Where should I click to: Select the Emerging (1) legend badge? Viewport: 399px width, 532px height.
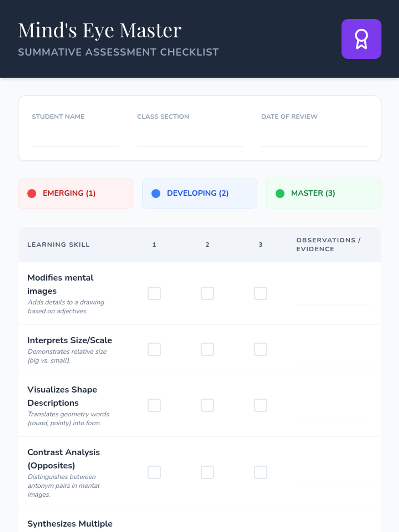click(x=75, y=194)
